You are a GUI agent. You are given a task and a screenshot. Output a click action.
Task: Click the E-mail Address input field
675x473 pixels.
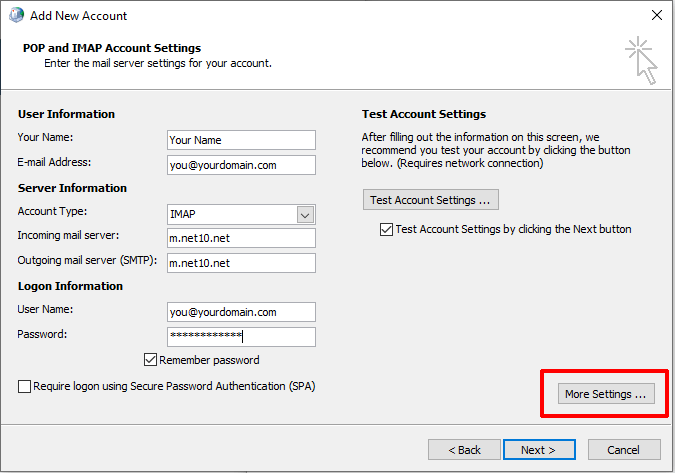point(241,165)
